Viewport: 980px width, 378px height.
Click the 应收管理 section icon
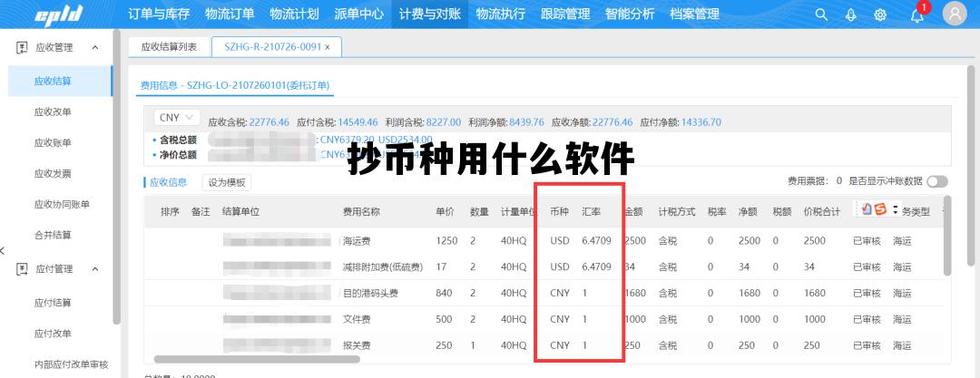(x=22, y=47)
